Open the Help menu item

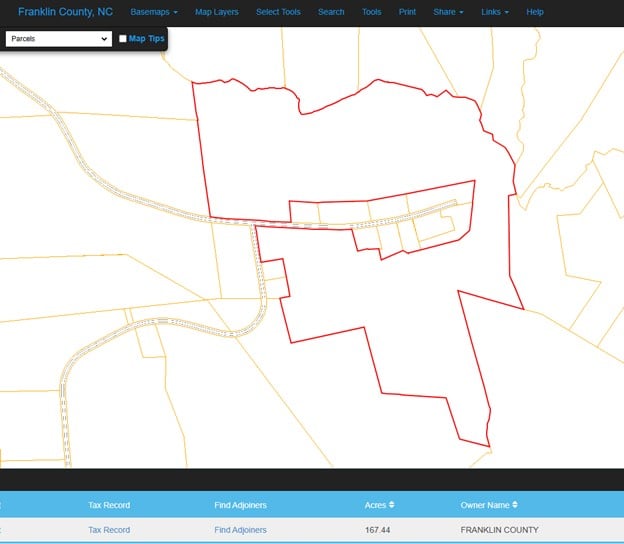click(535, 12)
